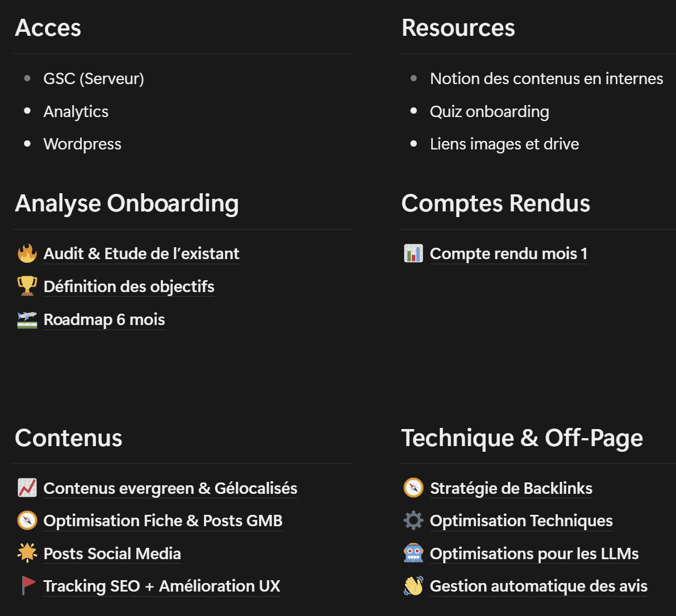Click the Quiz onboarding bullet text

489,111
